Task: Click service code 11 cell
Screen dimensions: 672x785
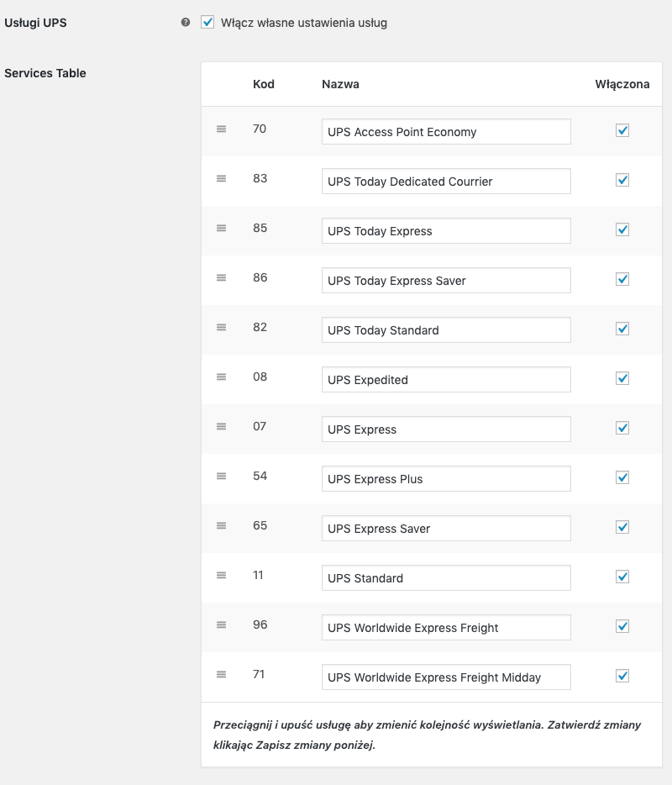Action: (x=258, y=575)
